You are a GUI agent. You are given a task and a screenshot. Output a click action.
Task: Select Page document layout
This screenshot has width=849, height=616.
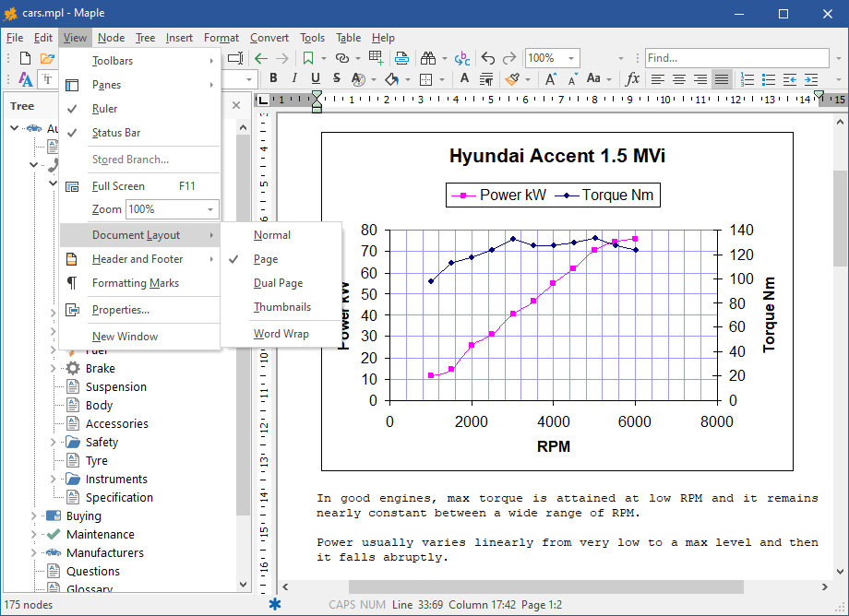[x=281, y=259]
